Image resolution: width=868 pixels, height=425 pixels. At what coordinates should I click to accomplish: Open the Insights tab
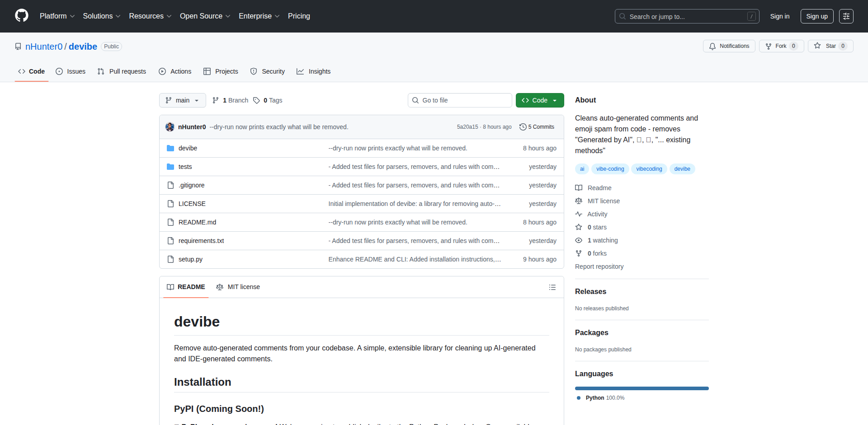(314, 71)
